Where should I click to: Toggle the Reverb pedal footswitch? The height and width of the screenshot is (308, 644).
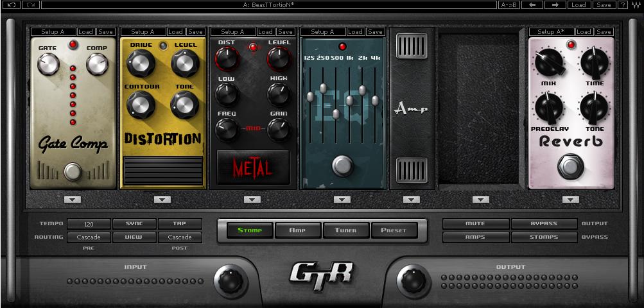pyautogui.click(x=570, y=166)
